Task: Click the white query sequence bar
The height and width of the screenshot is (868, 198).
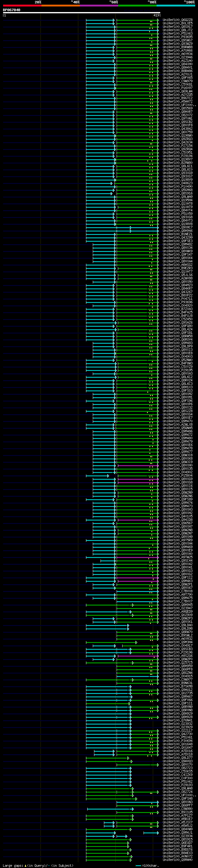Action: [81, 13]
